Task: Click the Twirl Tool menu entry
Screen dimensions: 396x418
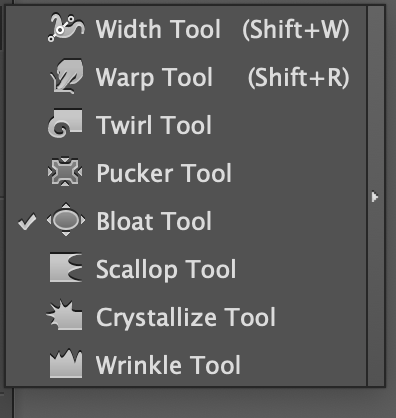Action: pyautogui.click(x=186, y=125)
